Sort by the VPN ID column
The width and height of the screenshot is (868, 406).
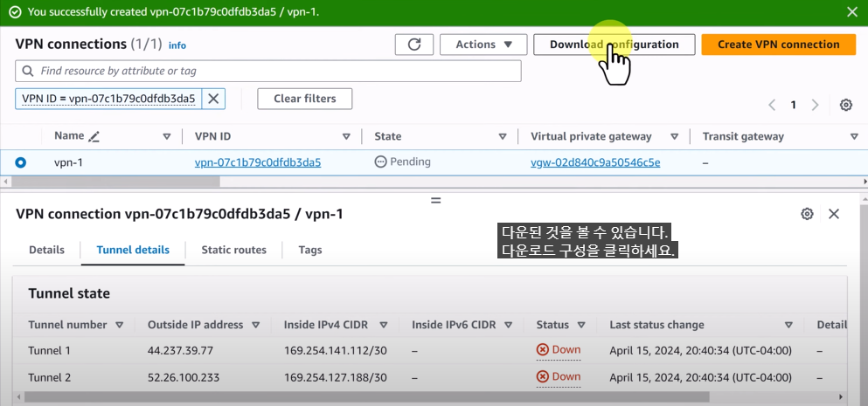(346, 136)
